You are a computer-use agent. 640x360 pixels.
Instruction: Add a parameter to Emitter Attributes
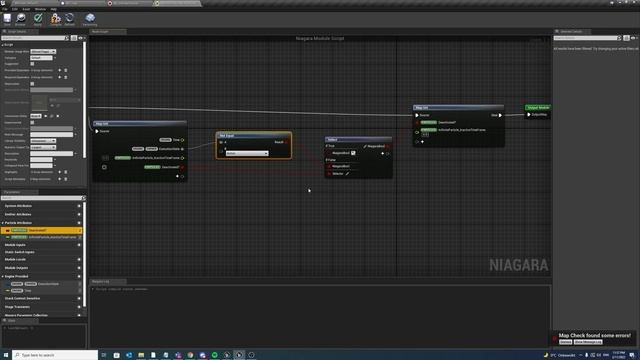pos(79,214)
